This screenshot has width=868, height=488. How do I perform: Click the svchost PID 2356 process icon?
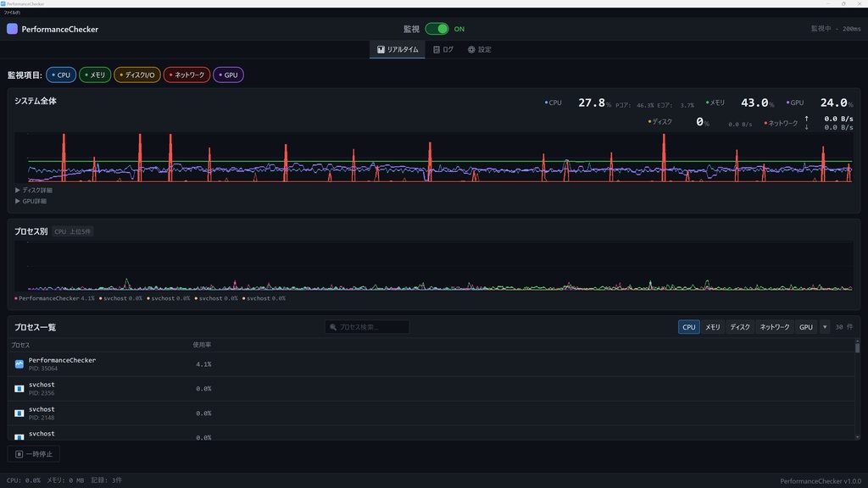click(x=19, y=388)
